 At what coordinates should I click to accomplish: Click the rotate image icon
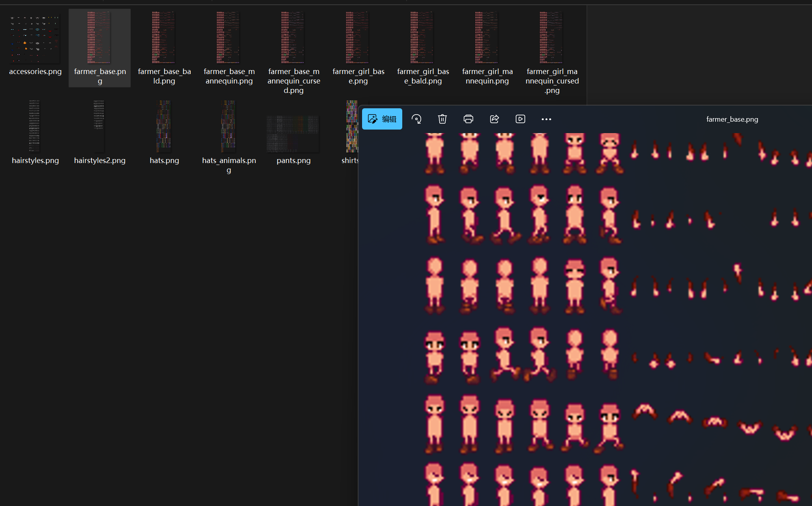point(416,119)
